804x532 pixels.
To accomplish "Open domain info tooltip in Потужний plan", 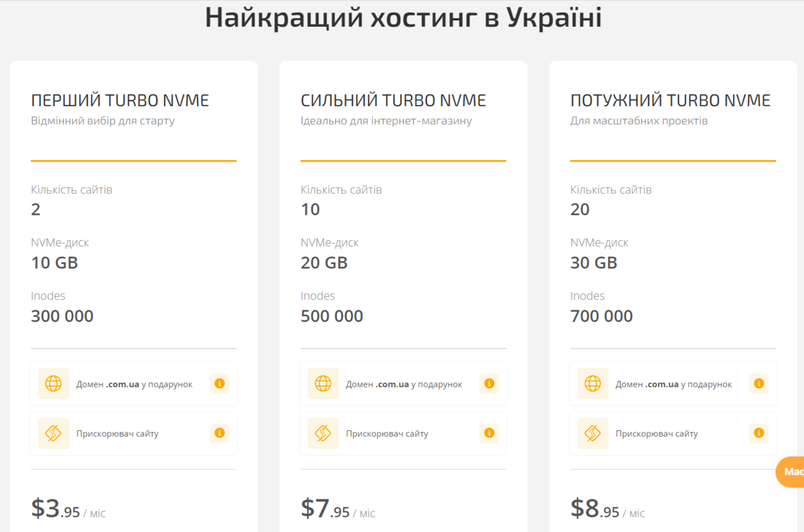I will (x=758, y=384).
